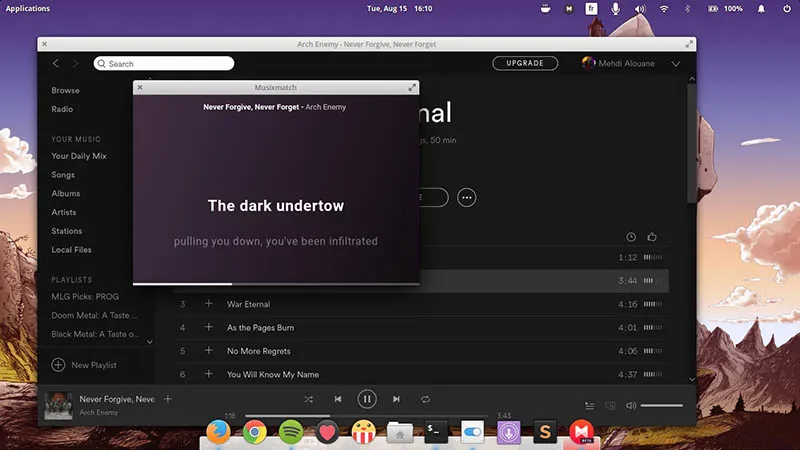Open the power session menu
This screenshot has width=800, height=450.
786,9
